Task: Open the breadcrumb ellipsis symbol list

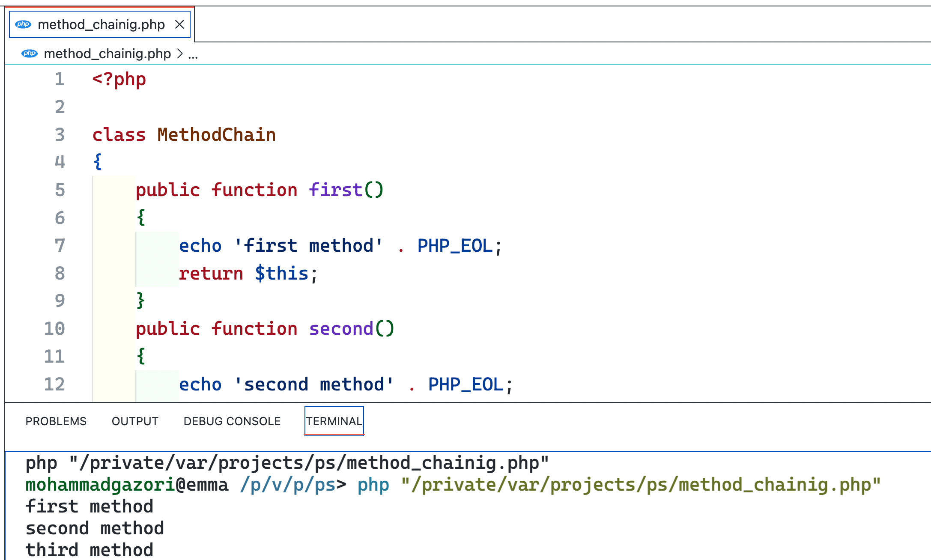Action: coord(193,54)
